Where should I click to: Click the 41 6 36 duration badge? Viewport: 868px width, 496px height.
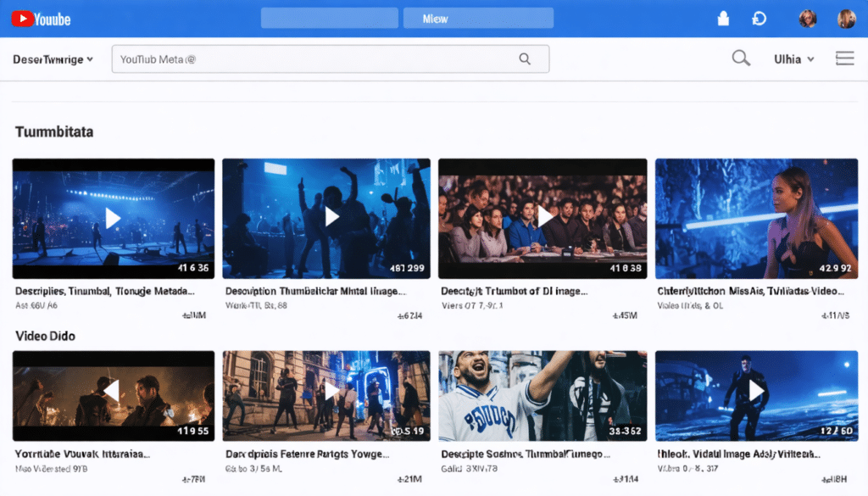pyautogui.click(x=193, y=268)
